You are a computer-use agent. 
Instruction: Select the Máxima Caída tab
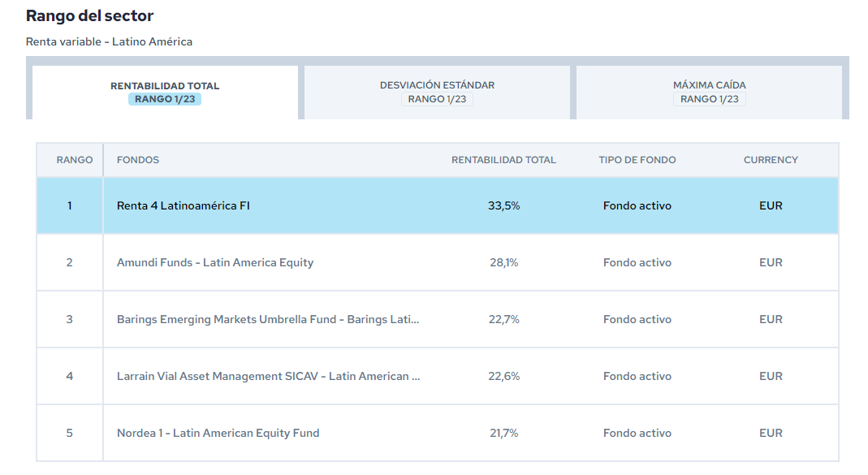709,92
